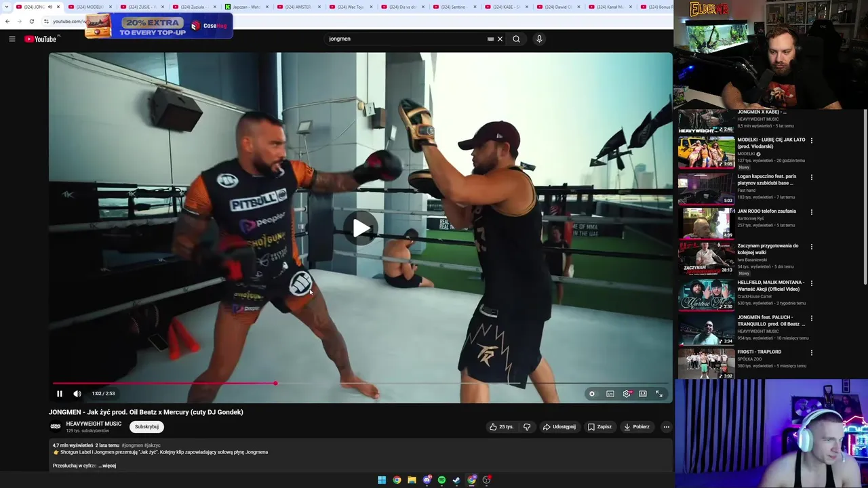Mute the video volume speaker icon
Screen dimensions: 868x488
[x=77, y=393]
